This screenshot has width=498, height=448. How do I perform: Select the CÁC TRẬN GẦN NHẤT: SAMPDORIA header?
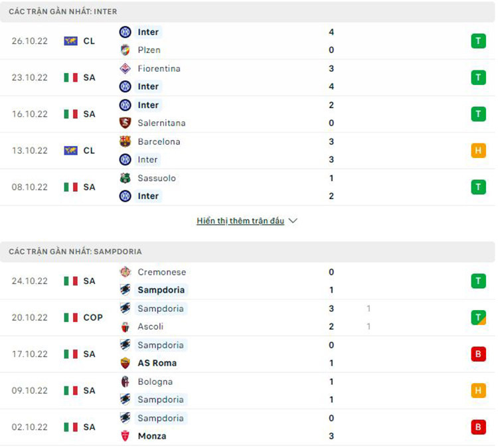click(75, 252)
